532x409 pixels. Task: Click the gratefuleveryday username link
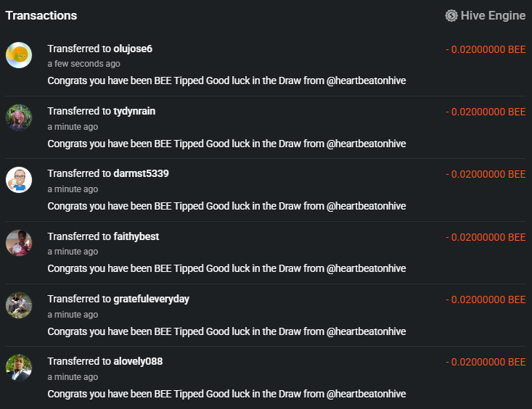pyautogui.click(x=151, y=299)
